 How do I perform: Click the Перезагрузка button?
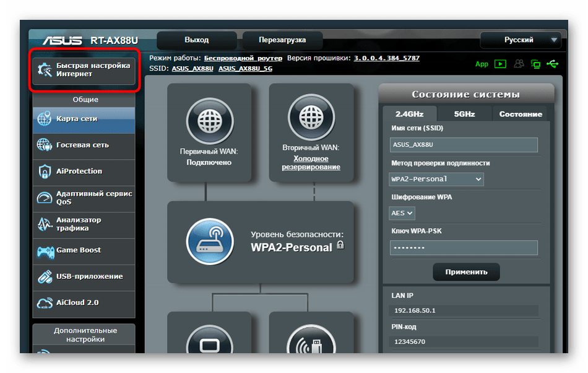282,40
